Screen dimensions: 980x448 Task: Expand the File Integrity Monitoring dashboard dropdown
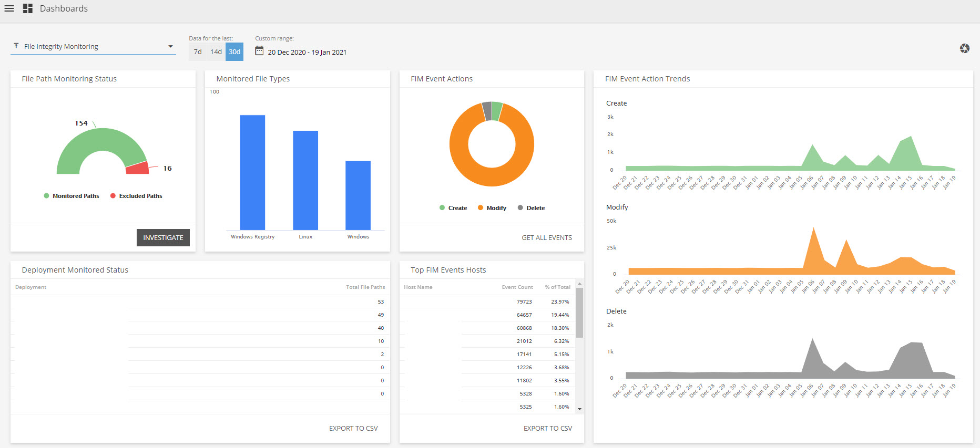pyautogui.click(x=170, y=46)
